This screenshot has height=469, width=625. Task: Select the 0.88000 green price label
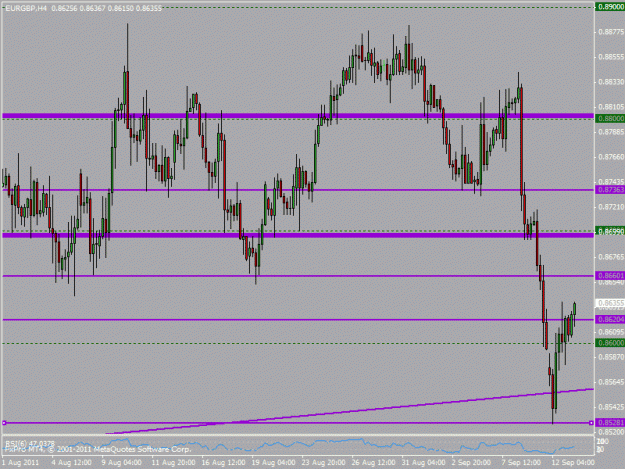[610, 118]
